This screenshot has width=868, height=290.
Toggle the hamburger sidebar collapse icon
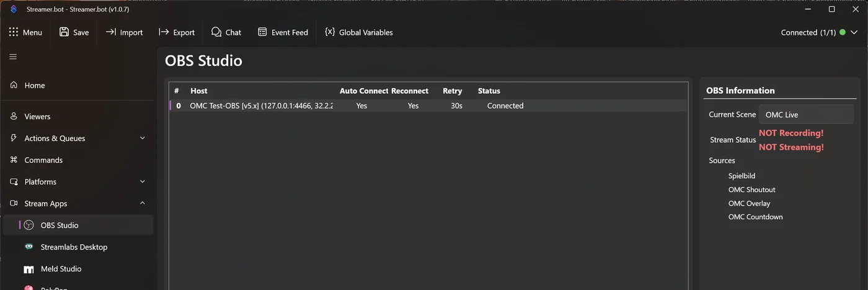click(13, 57)
